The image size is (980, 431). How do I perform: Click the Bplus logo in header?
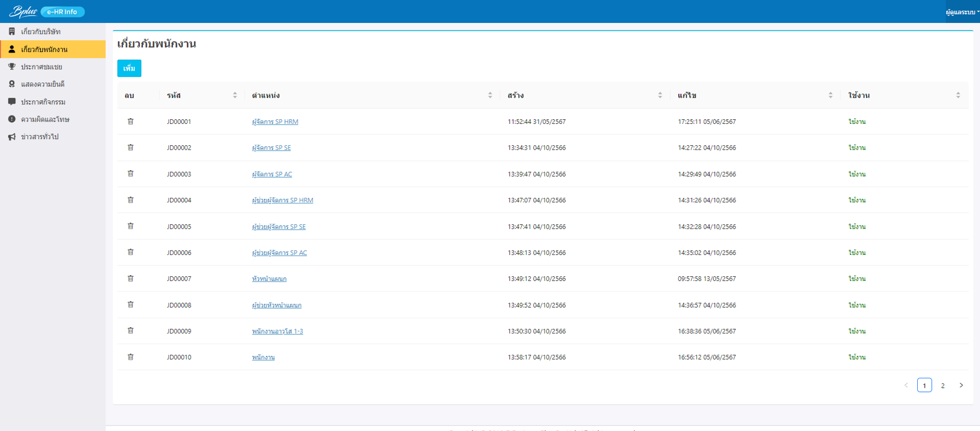[23, 11]
